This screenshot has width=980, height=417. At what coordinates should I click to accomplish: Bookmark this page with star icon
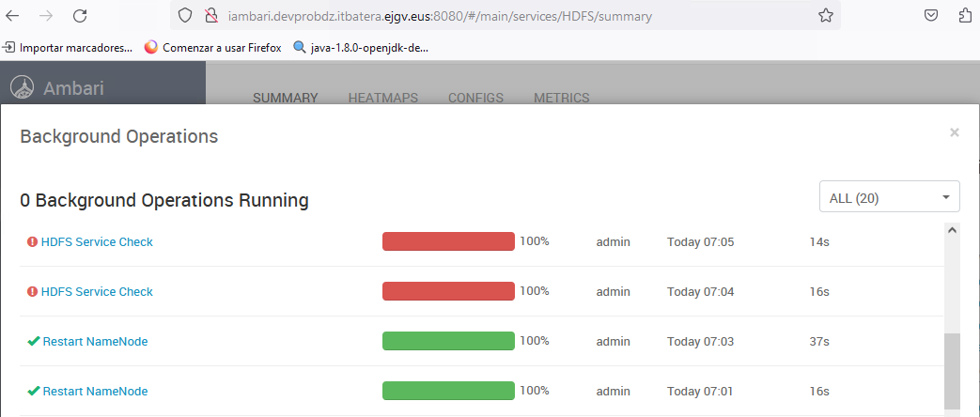point(826,15)
